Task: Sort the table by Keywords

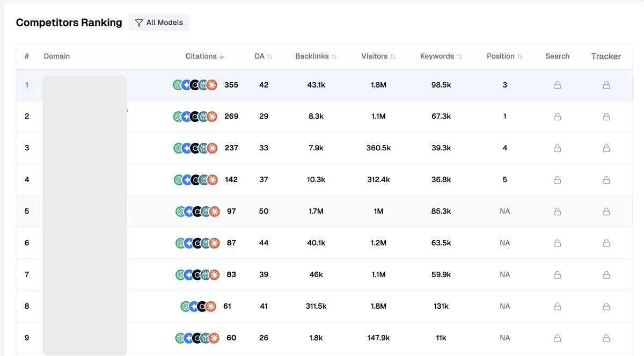Action: click(x=441, y=56)
